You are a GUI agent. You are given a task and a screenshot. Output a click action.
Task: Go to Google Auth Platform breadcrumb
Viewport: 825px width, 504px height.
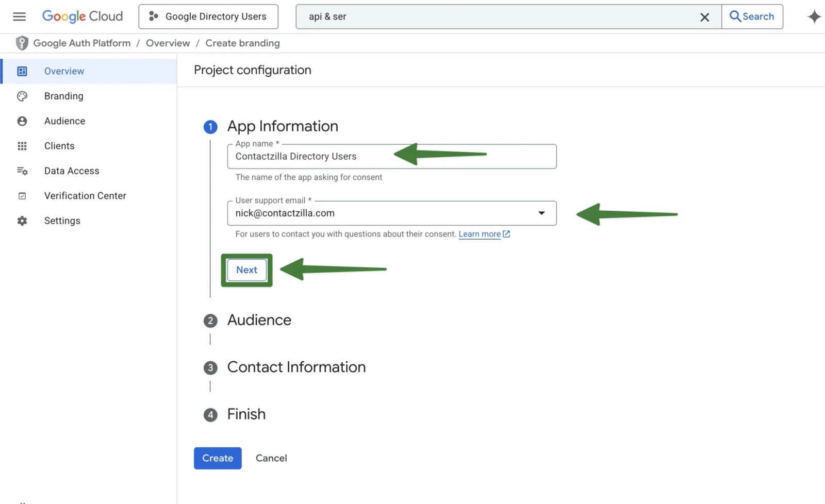(x=82, y=43)
